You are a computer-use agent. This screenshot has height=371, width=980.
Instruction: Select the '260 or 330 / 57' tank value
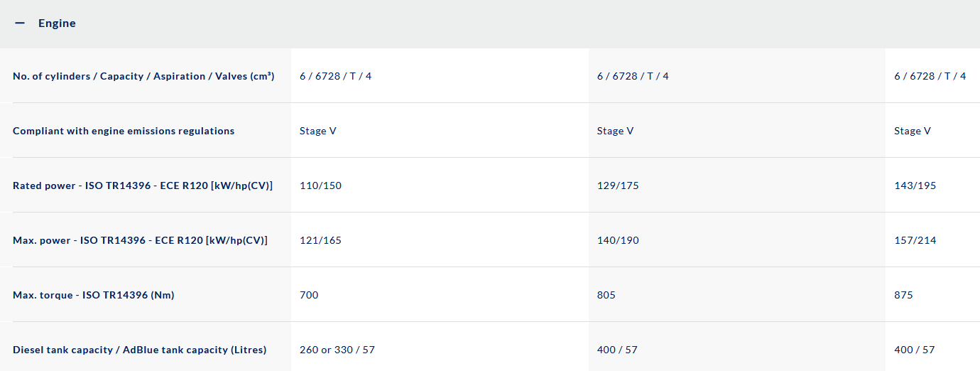coord(337,350)
